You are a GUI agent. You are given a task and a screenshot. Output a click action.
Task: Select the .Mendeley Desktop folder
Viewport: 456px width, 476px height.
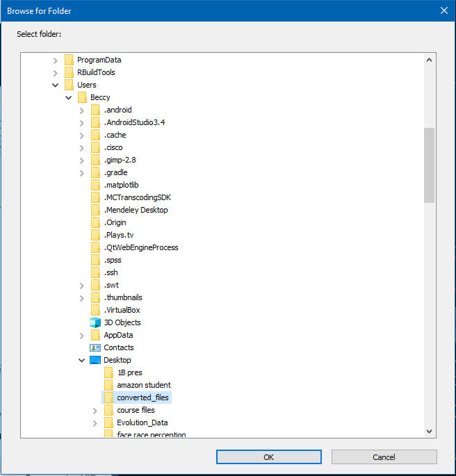point(136,210)
